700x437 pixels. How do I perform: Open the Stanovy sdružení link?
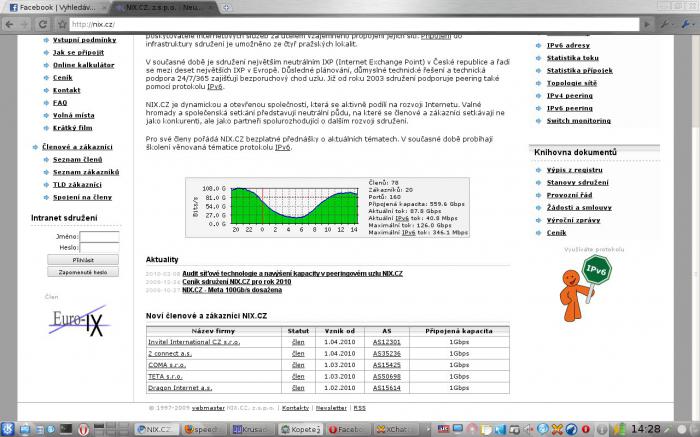[577, 182]
